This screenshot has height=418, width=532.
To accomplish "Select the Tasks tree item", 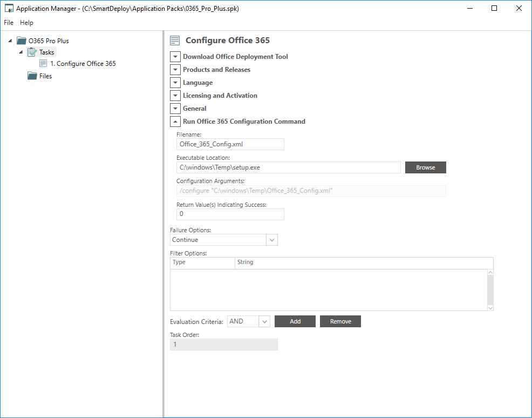I will 46,52.
